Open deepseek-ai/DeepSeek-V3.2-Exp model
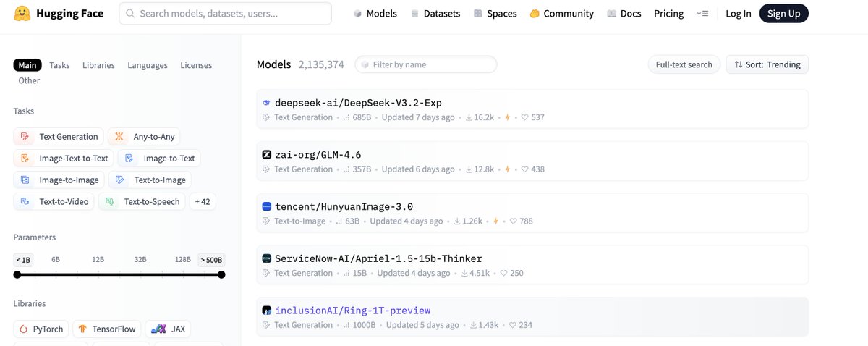This screenshot has width=868, height=346. click(358, 103)
